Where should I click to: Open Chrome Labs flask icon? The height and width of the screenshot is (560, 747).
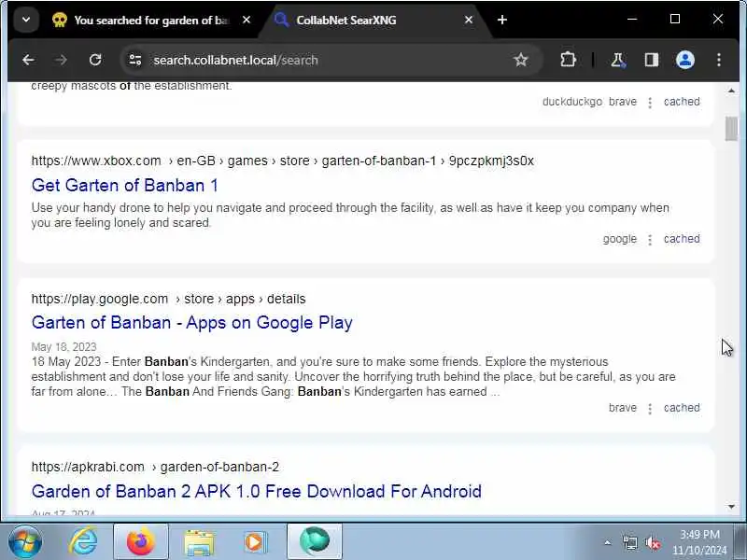(x=618, y=60)
